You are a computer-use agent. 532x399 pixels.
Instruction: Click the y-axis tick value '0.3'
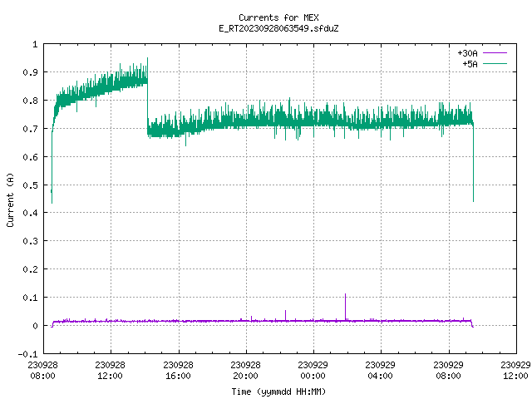click(30, 241)
